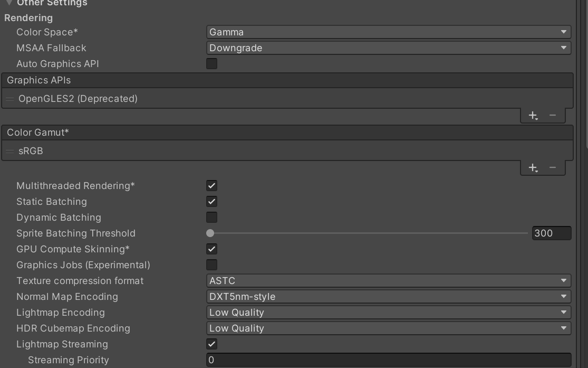Click the Sprite Batching Threshold value field
This screenshot has width=588, height=368.
[x=552, y=233]
